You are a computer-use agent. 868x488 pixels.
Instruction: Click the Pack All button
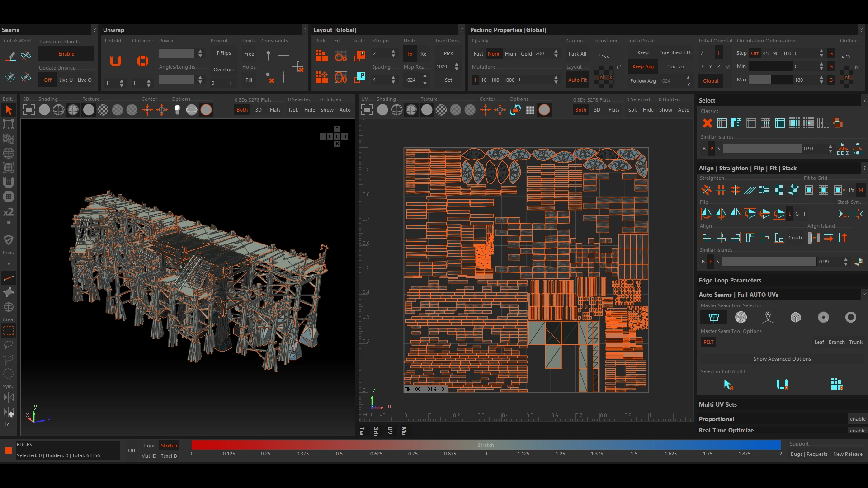577,54
